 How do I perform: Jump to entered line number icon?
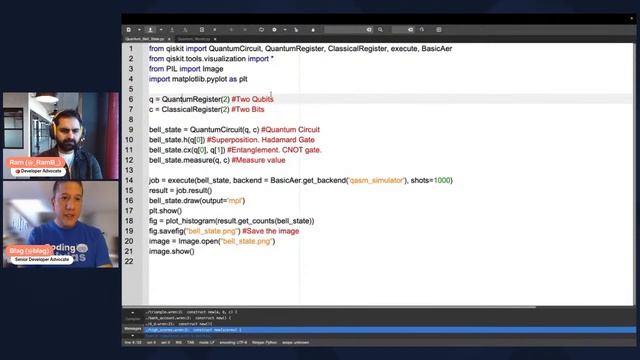(422, 30)
